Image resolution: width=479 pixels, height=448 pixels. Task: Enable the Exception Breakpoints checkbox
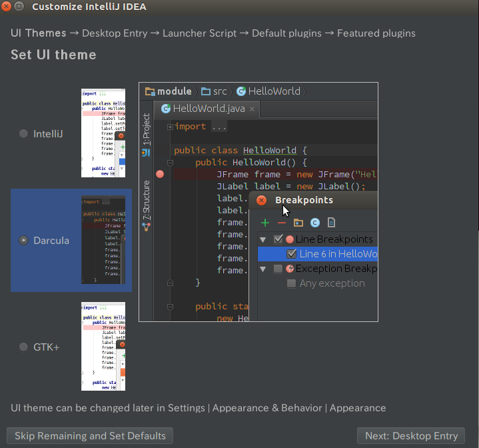tap(278, 269)
